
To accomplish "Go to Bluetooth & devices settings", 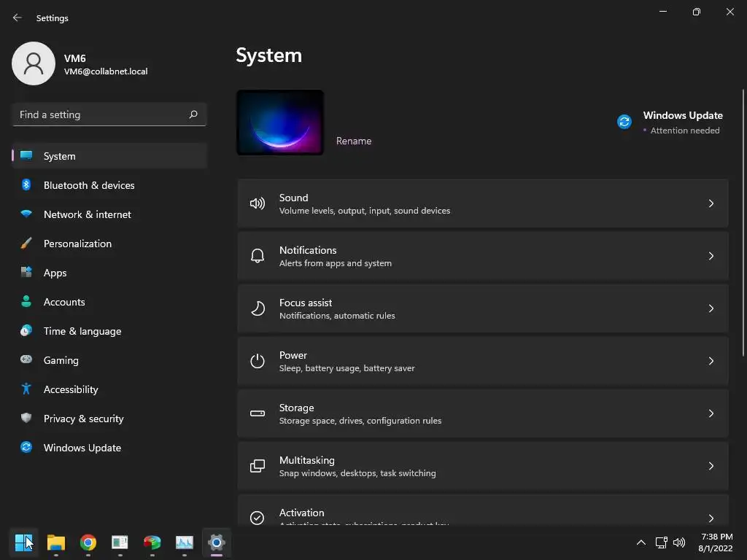I will (x=109, y=185).
